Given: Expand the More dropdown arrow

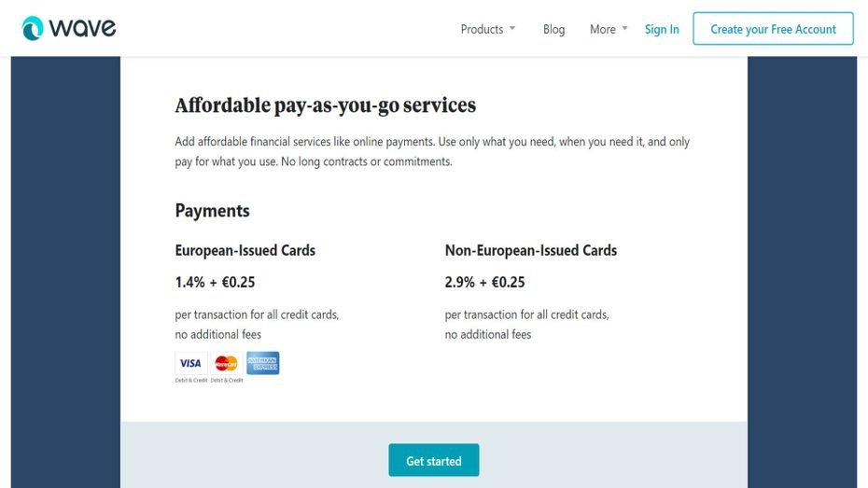Looking at the screenshot, I should tap(624, 29).
